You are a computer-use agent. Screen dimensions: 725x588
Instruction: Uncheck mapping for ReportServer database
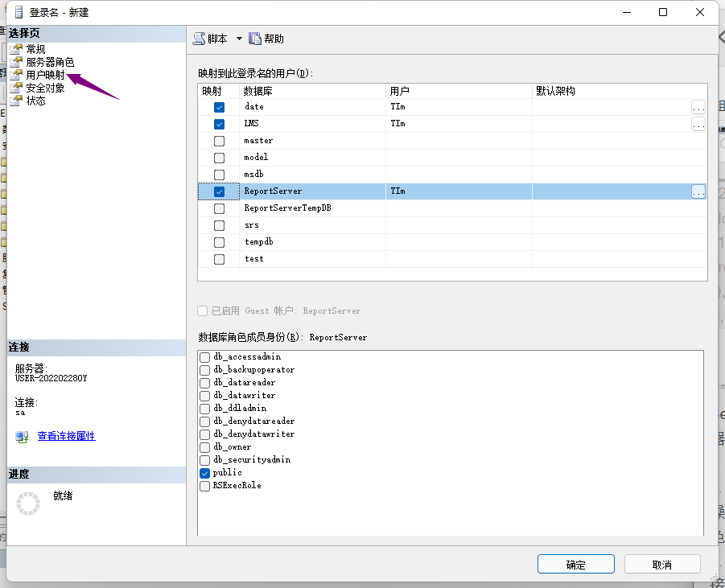[x=219, y=191]
